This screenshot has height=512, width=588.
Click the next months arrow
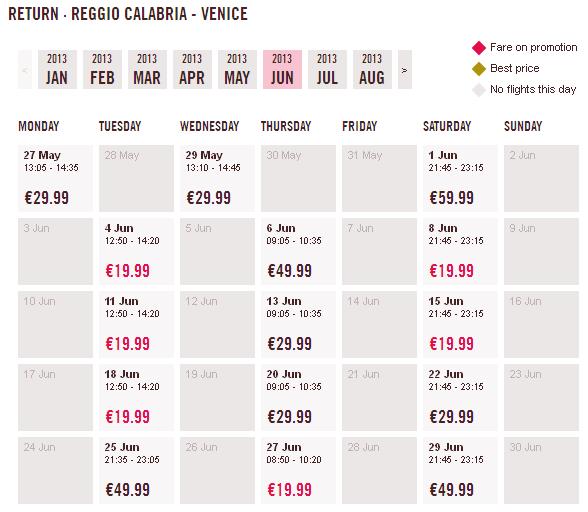[x=405, y=69]
